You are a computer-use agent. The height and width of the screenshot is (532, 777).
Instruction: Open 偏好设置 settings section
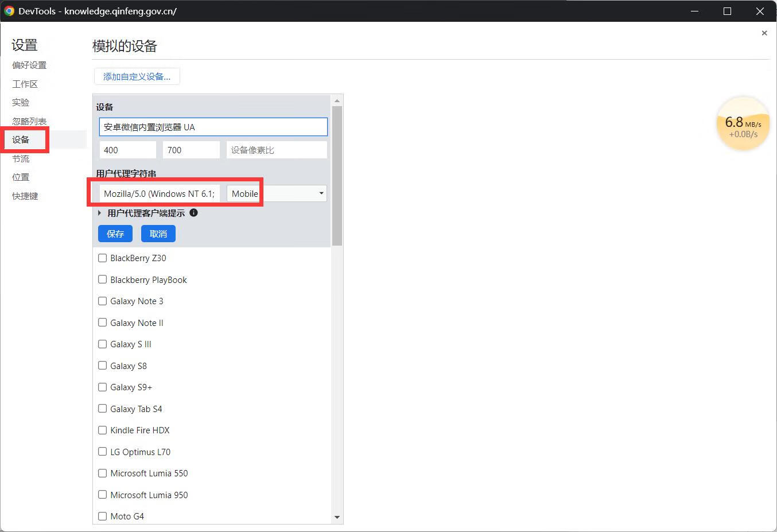point(29,65)
